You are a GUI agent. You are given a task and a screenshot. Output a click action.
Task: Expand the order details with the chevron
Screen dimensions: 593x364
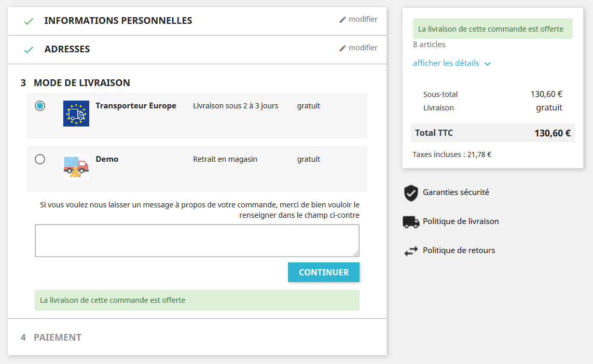point(487,63)
